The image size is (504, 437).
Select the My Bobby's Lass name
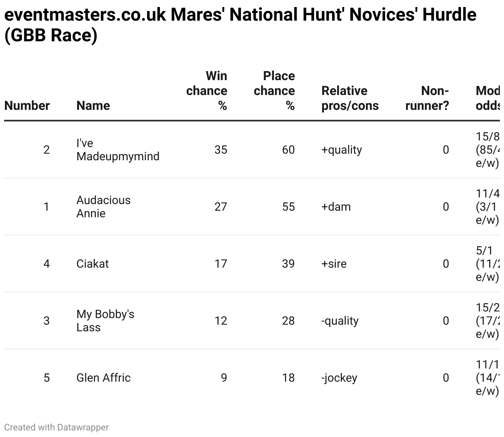tap(105, 321)
